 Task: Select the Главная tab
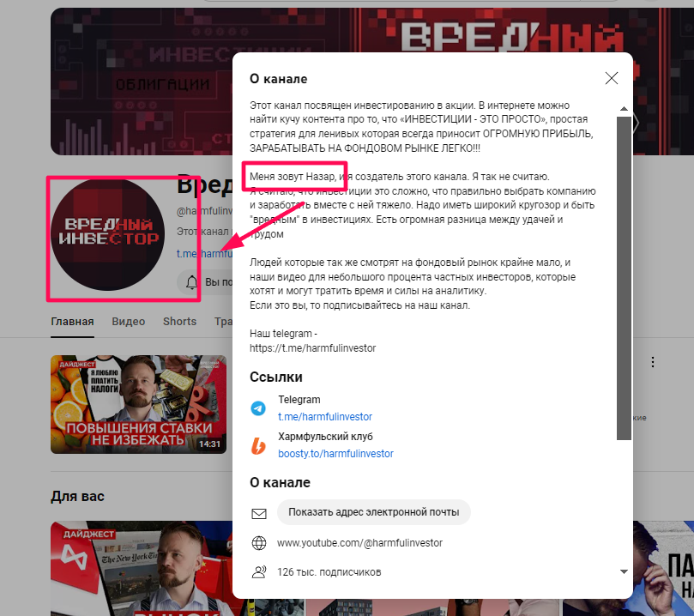coord(72,322)
